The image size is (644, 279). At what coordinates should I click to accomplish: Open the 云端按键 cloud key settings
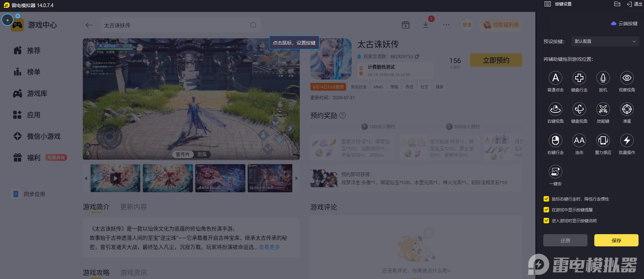pos(624,23)
